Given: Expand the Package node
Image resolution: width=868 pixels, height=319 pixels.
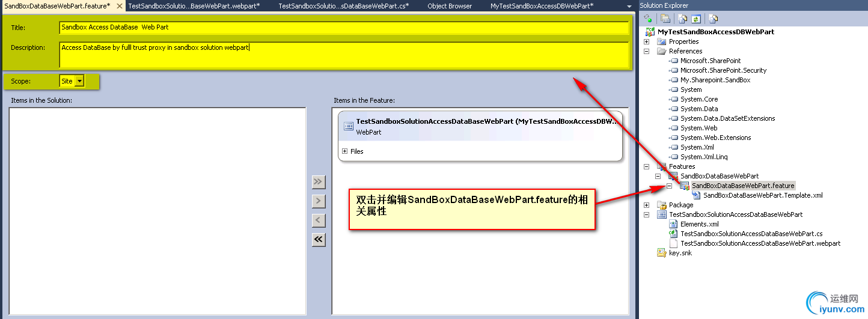Looking at the screenshot, I should tap(647, 205).
